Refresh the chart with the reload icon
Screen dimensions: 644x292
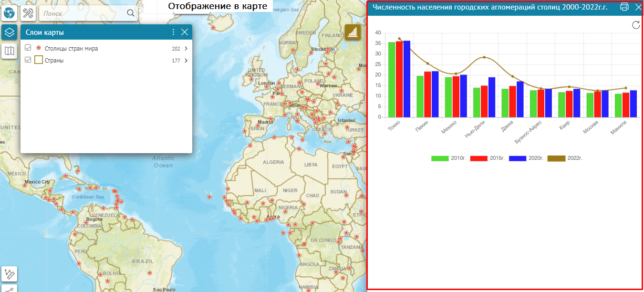point(635,25)
